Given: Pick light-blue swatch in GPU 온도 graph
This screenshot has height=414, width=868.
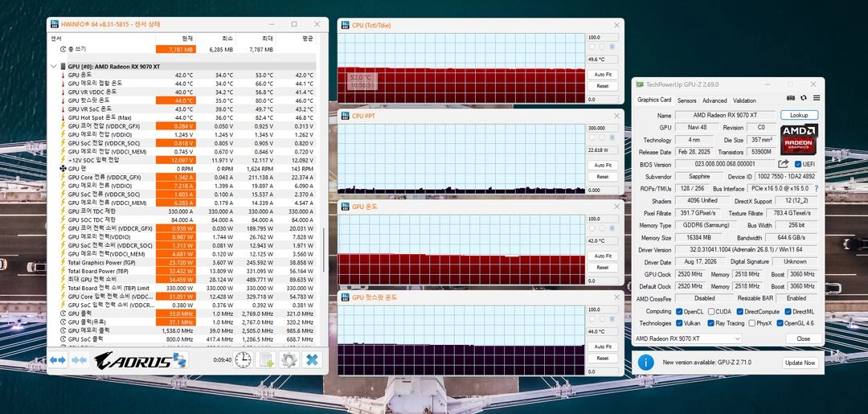Looking at the screenshot, I should pyautogui.click(x=602, y=228).
